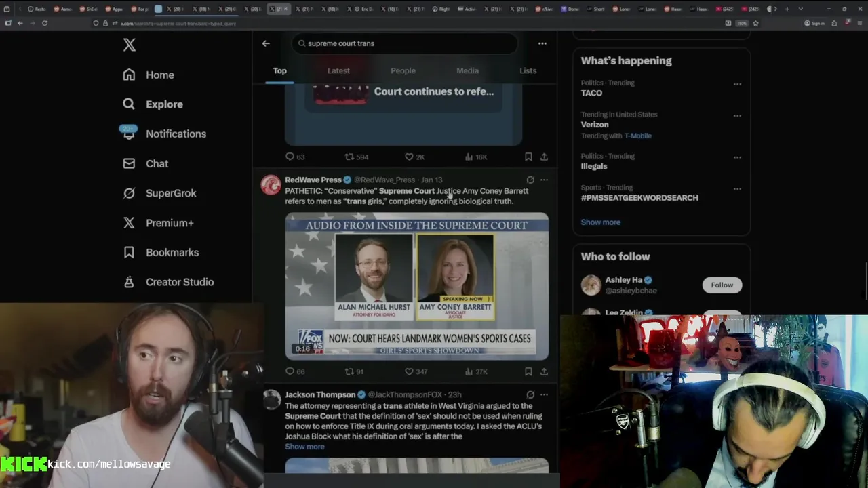Click Sign in in the browser toolbar
This screenshot has height=488, width=868.
tap(814, 23)
